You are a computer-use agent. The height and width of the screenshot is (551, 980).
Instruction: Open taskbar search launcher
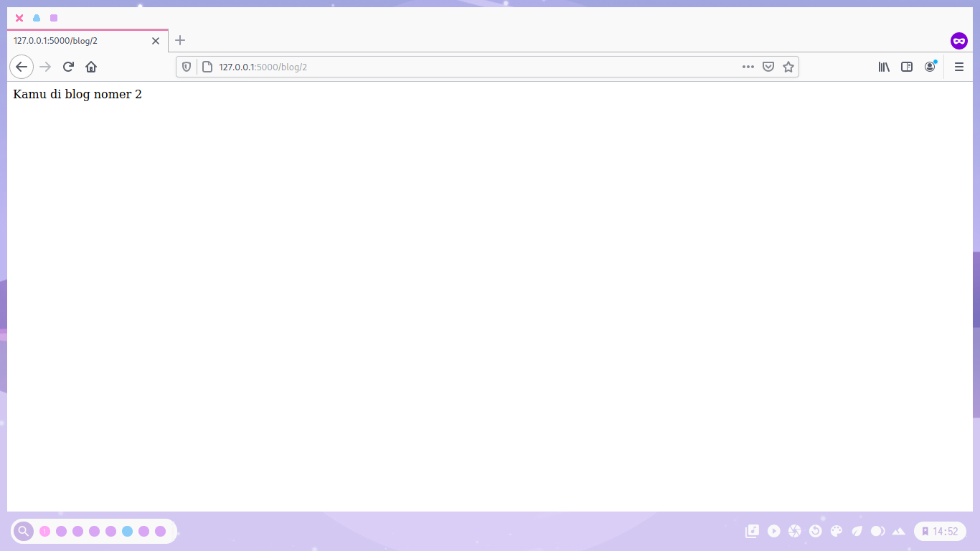tap(24, 531)
